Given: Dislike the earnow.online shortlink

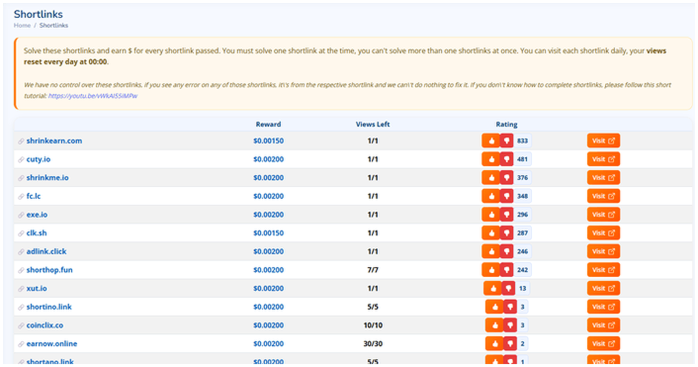Looking at the screenshot, I should click(510, 344).
